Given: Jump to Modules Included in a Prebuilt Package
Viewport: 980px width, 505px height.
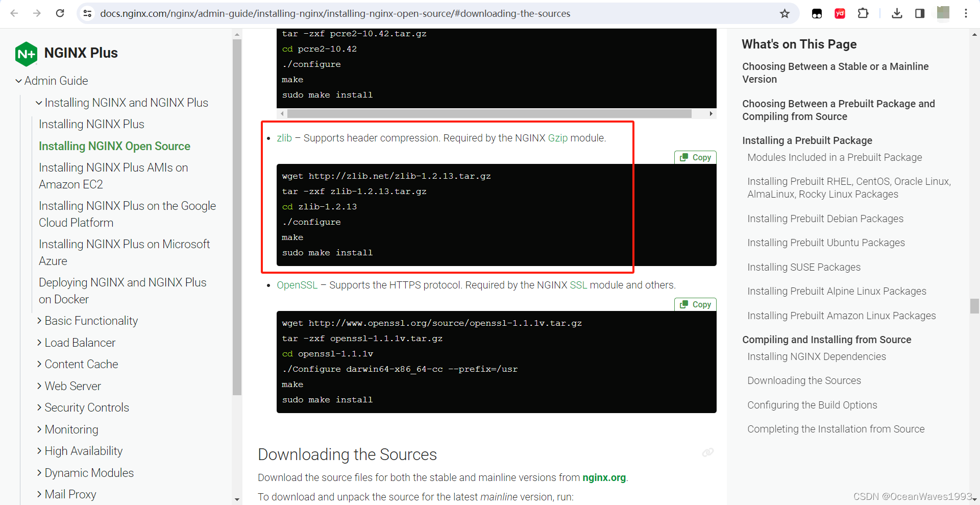Looking at the screenshot, I should (x=835, y=157).
